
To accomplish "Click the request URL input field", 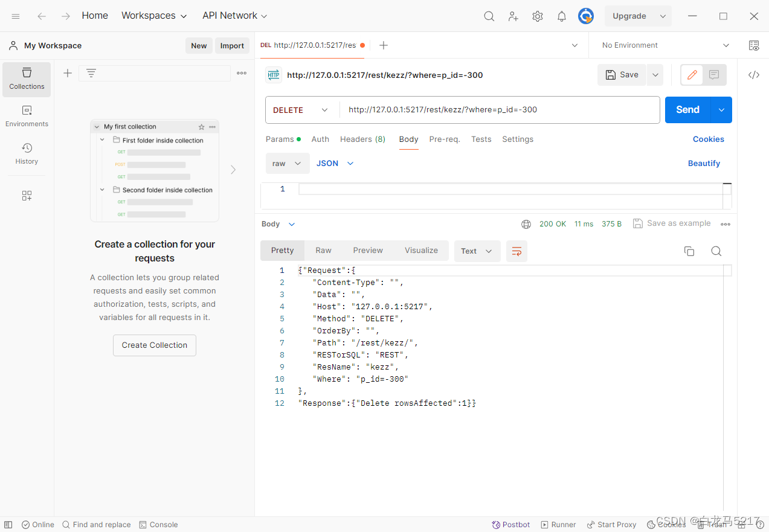I will point(500,110).
